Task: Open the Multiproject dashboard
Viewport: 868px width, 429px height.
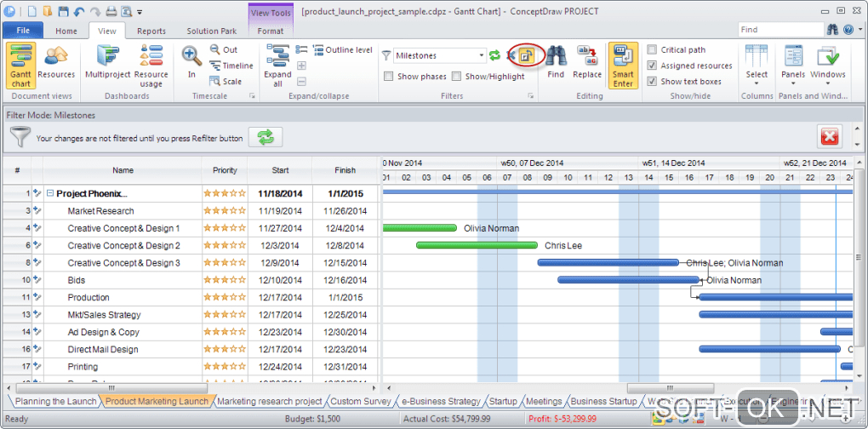Action: click(x=108, y=62)
